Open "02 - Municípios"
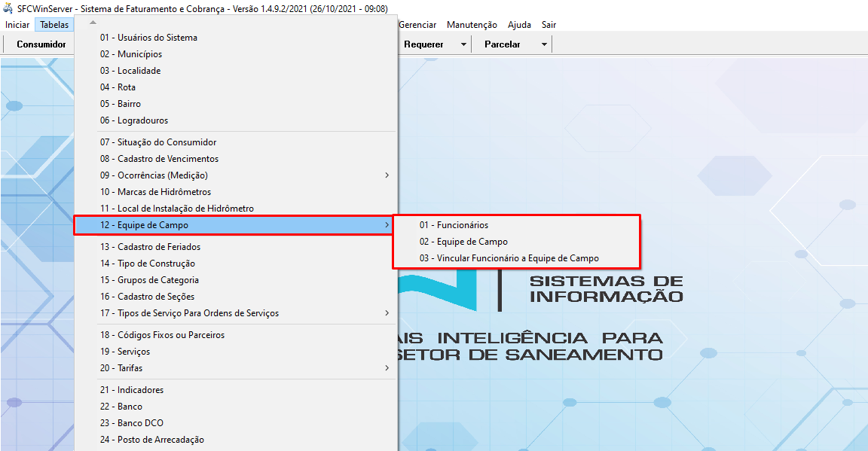 [133, 52]
